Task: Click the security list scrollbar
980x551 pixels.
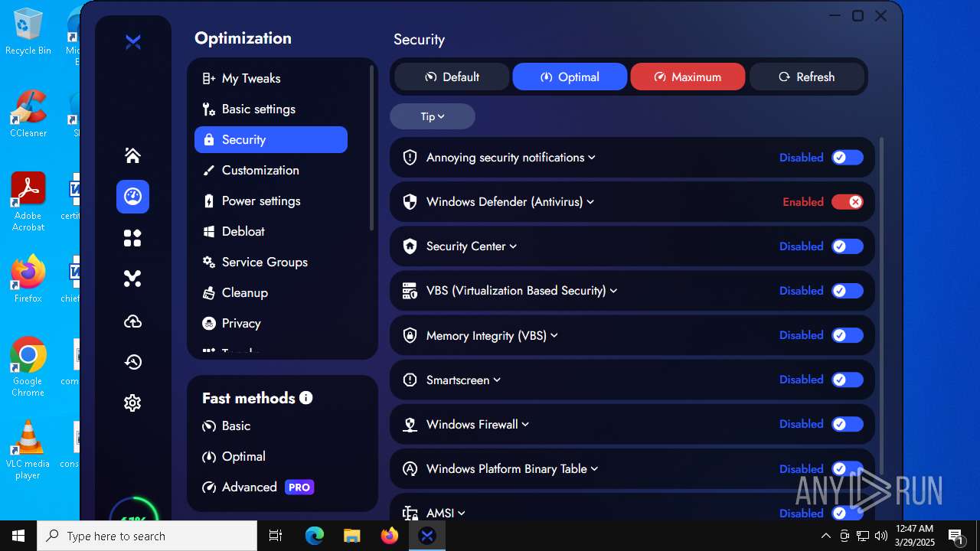Action: coord(880,306)
